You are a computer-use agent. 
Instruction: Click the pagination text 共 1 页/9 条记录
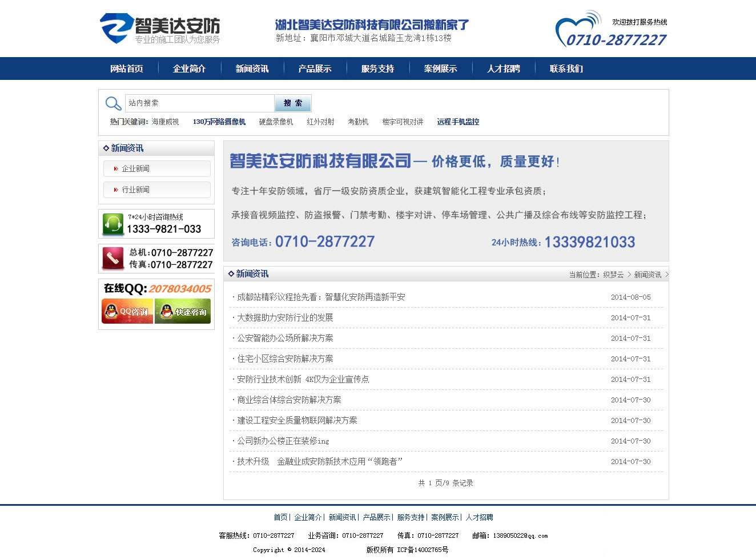(446, 483)
